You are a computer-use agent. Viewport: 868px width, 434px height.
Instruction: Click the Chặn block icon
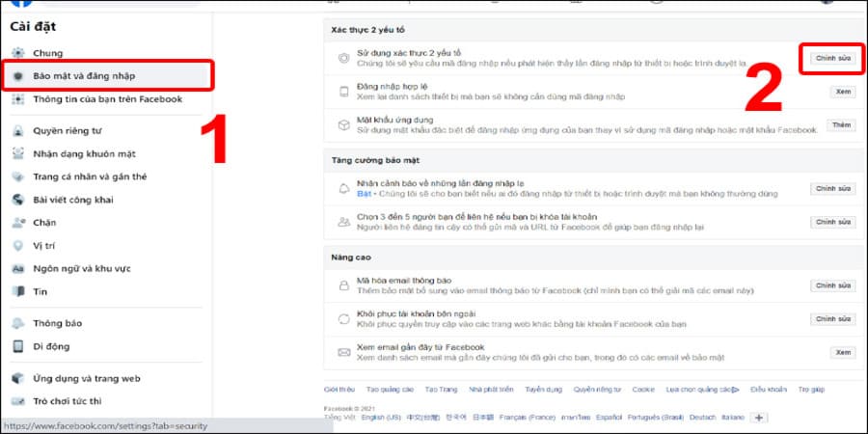point(18,223)
